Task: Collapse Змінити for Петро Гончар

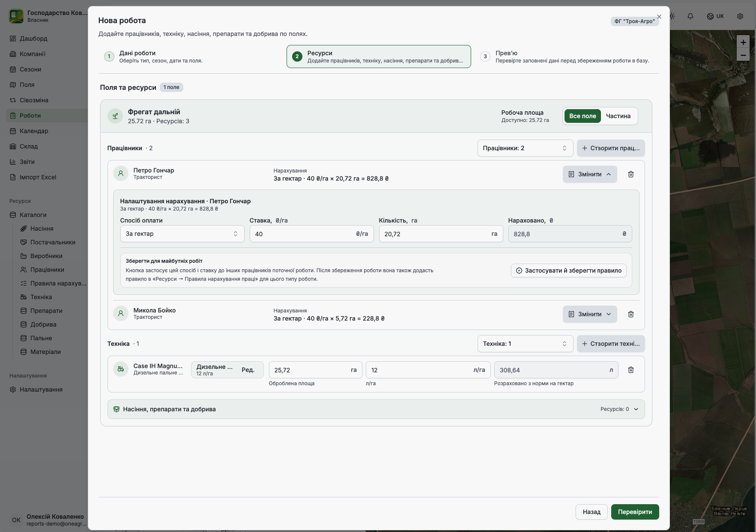Action: click(590, 174)
